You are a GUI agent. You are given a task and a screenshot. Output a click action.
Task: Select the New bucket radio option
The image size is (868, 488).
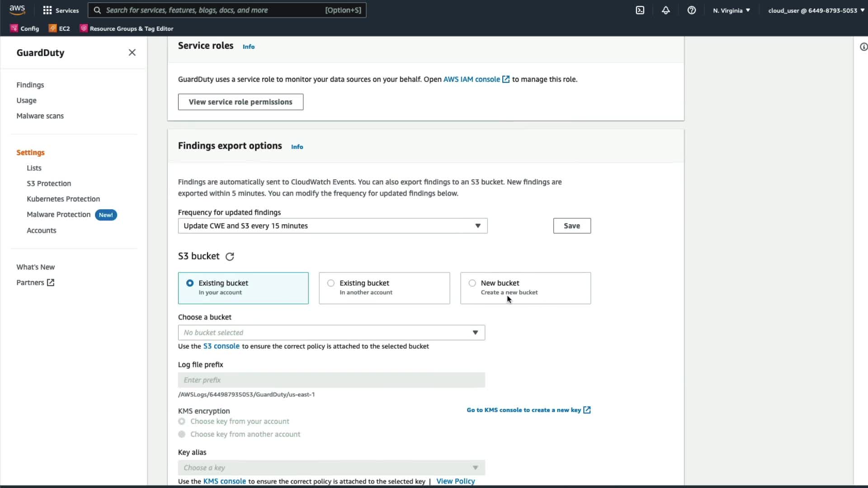(x=472, y=283)
